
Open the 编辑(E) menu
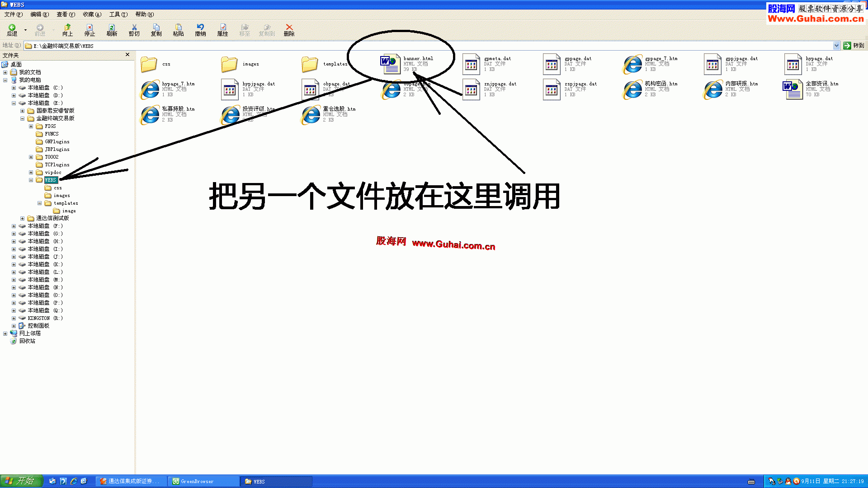click(40, 14)
